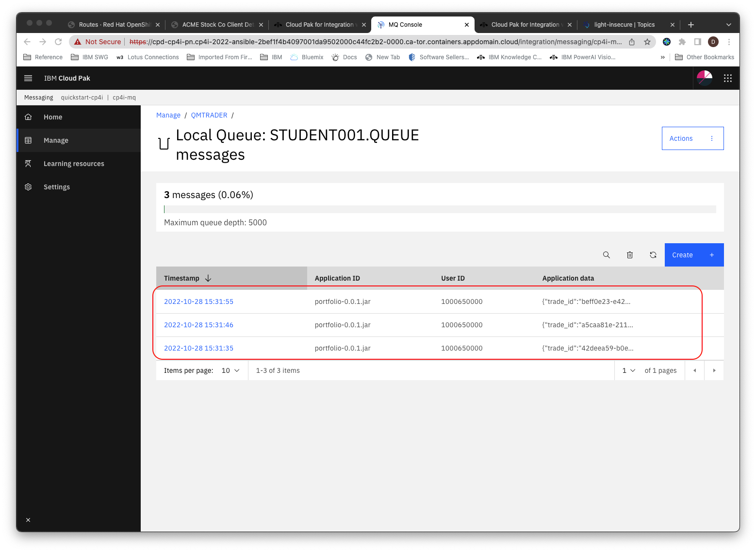Click the QMTRADER breadcrumb link

(x=209, y=115)
